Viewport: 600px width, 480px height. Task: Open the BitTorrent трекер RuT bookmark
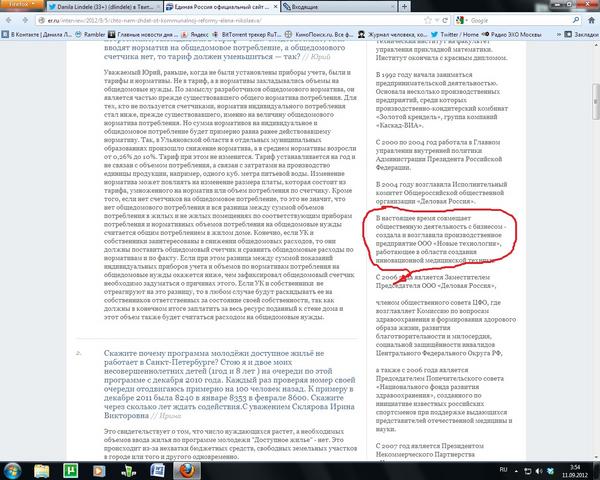247,34
